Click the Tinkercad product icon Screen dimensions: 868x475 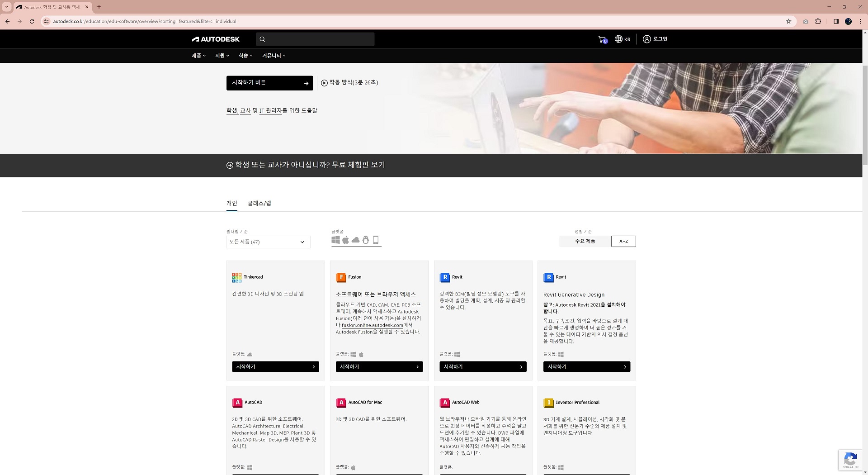point(237,278)
